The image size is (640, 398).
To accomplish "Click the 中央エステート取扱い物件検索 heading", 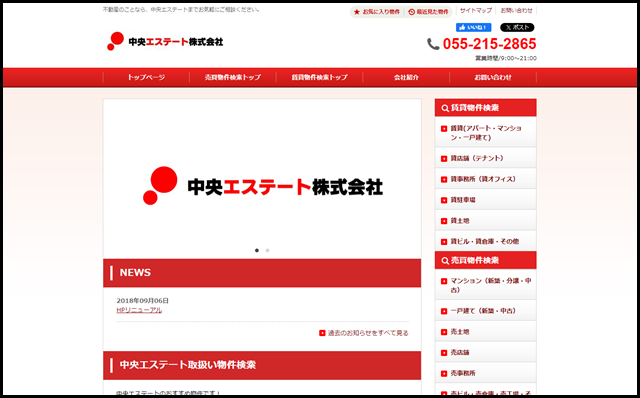I will pyautogui.click(x=262, y=365).
